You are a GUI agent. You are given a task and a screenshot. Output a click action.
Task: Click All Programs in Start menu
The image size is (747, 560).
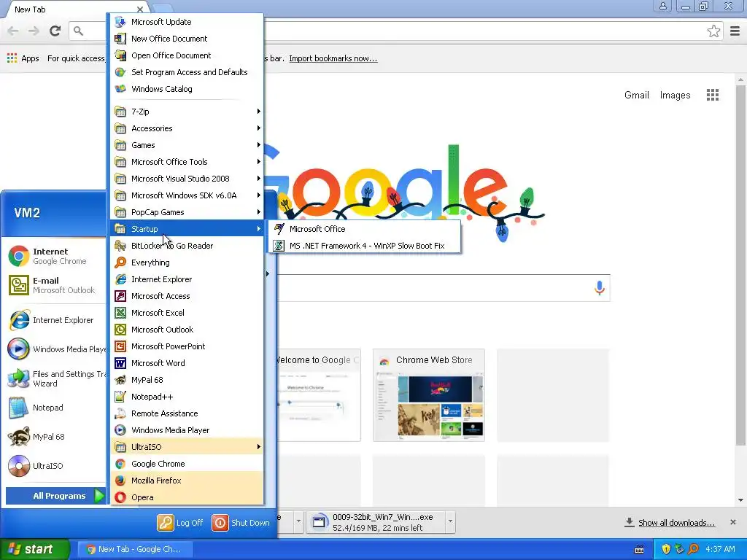click(55, 496)
